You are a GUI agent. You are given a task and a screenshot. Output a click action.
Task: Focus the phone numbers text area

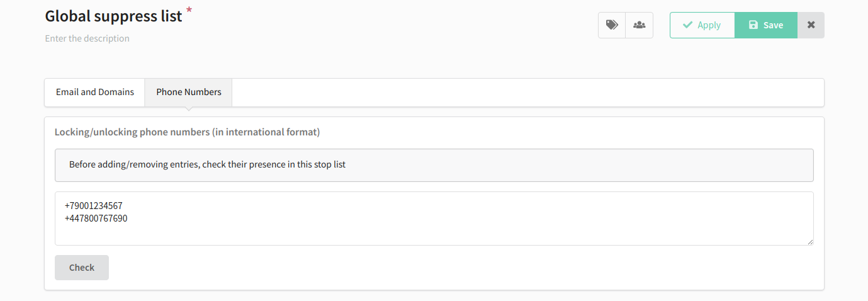(434, 219)
